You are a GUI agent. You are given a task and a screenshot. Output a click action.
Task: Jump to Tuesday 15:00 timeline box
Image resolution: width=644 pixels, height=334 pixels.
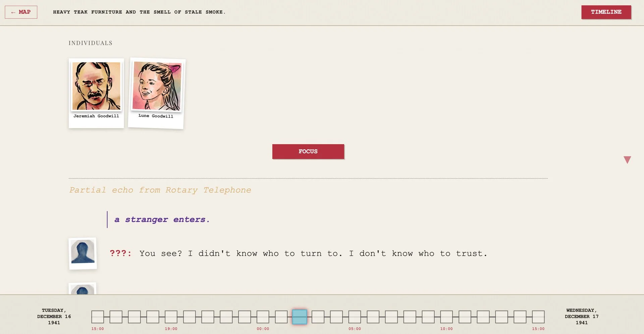click(98, 317)
